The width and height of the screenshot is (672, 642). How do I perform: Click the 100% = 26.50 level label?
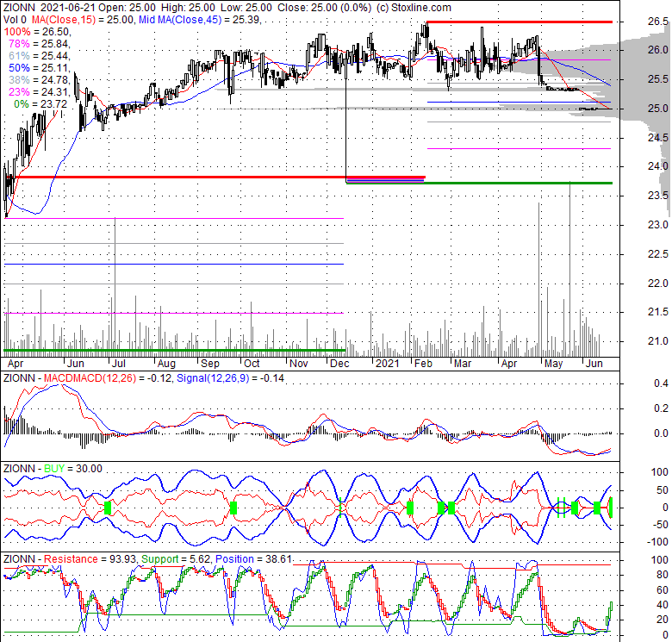(x=37, y=32)
